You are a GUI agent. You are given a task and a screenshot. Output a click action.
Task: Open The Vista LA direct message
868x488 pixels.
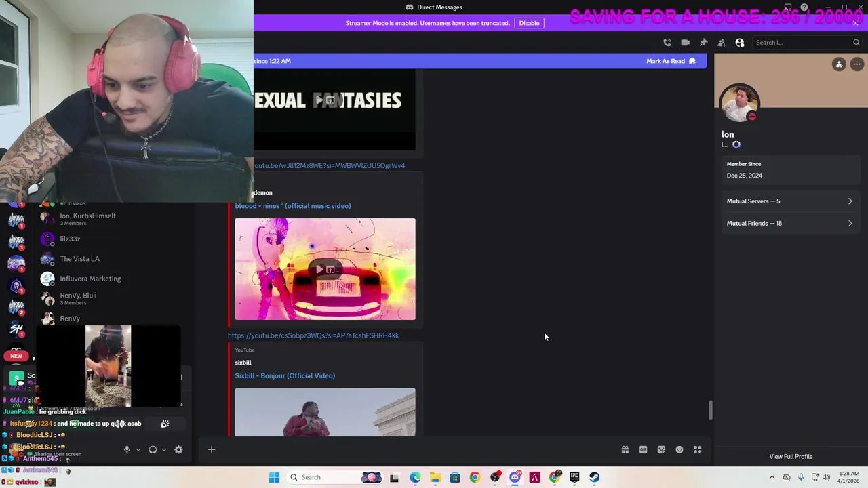tap(112, 259)
